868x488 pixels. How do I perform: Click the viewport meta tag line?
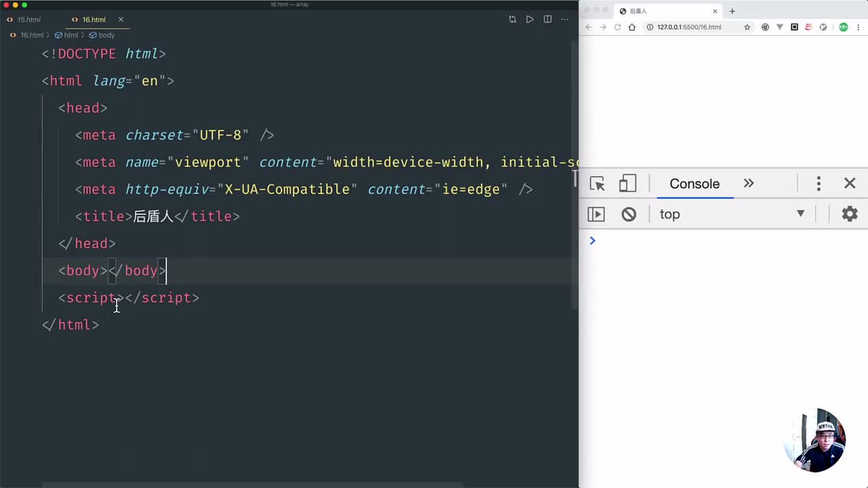click(326, 162)
